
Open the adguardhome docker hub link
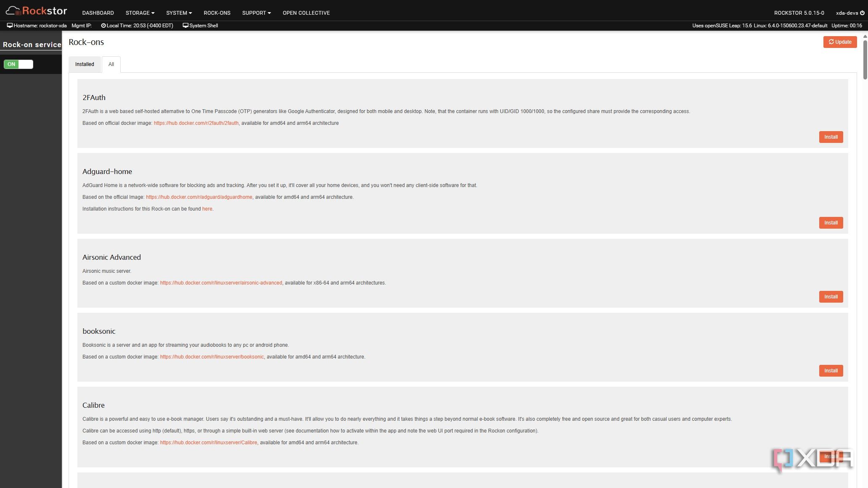point(199,197)
